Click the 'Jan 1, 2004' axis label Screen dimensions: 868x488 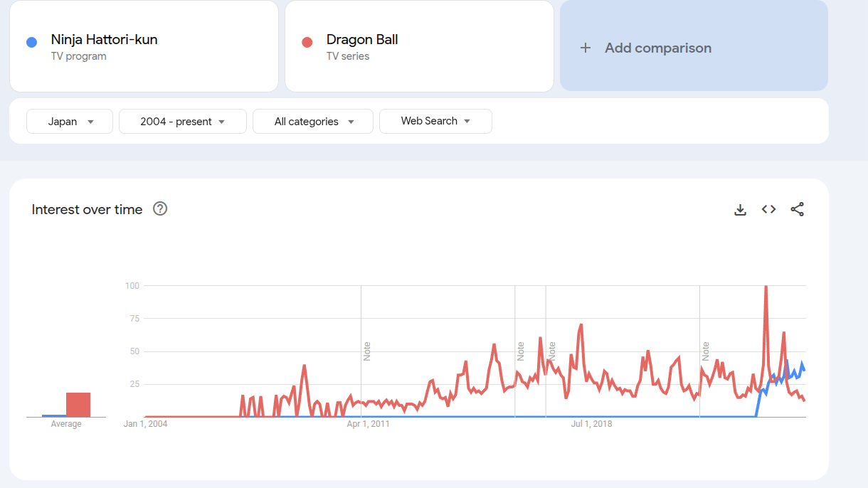(x=145, y=424)
